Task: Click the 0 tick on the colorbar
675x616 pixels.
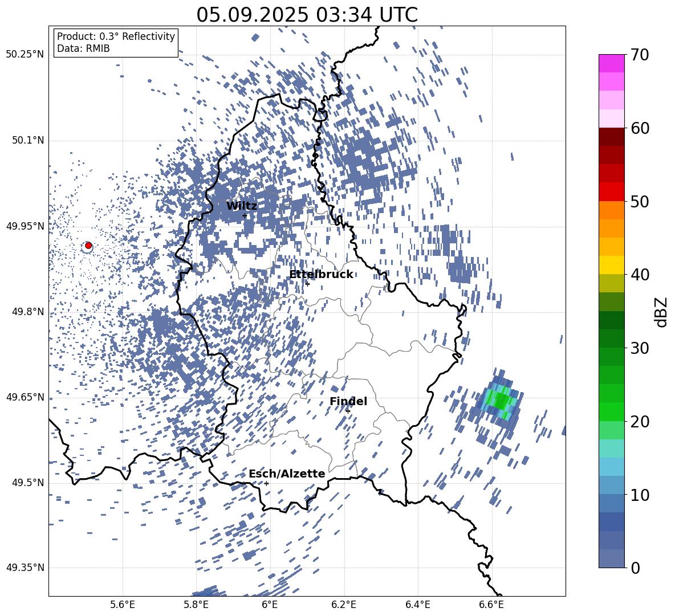Action: click(635, 568)
